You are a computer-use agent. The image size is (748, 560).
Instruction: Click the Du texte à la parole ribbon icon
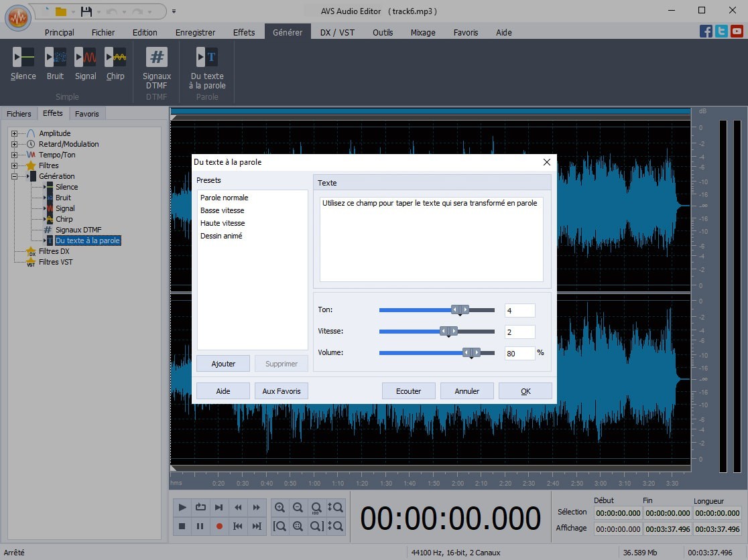tap(206, 64)
